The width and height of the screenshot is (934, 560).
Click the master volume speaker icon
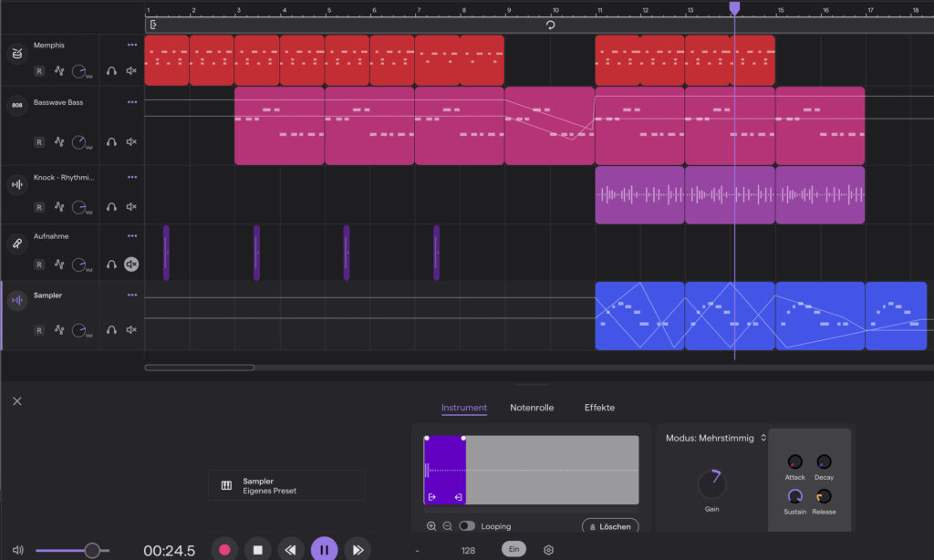18,550
